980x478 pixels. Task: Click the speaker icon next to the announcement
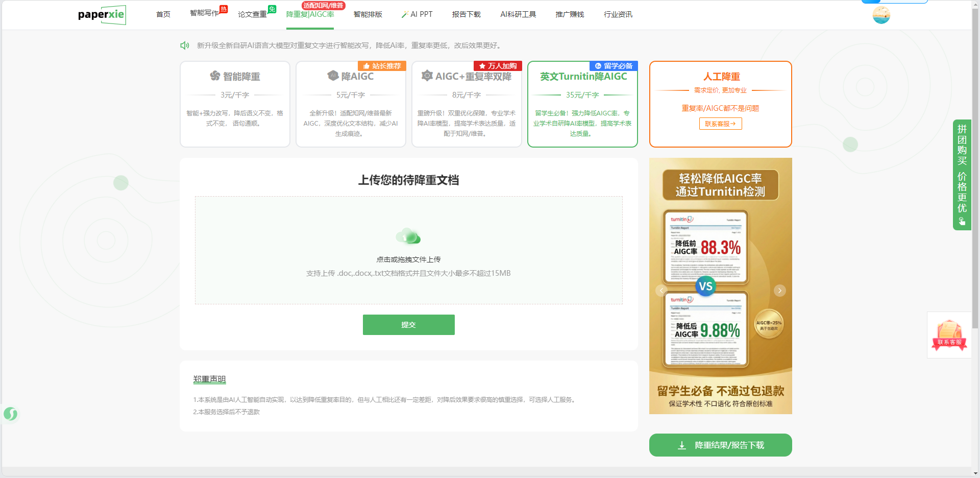tap(184, 45)
